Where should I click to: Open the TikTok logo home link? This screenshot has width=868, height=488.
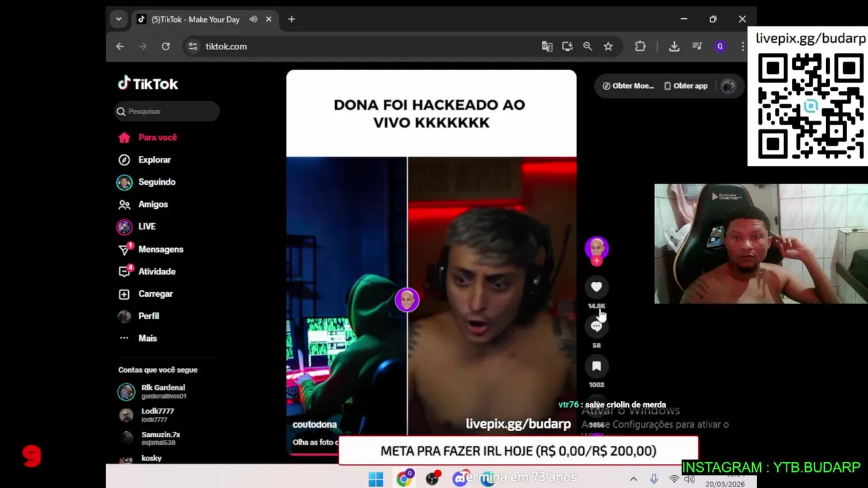point(148,83)
